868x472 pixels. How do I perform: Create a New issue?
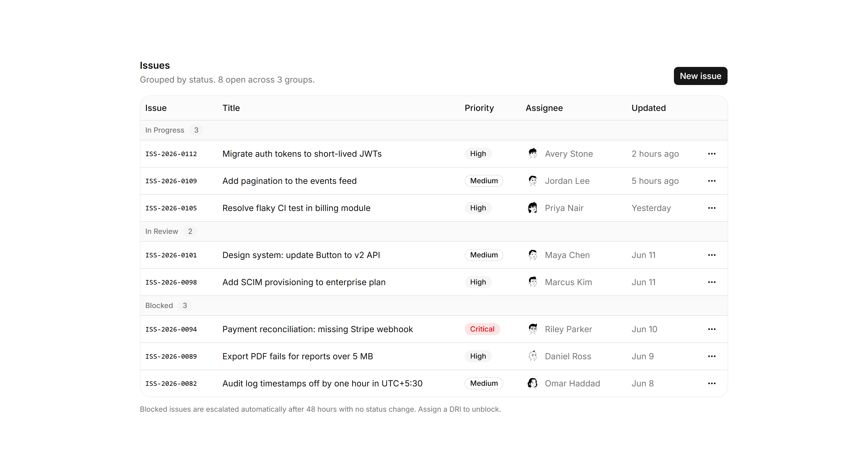pyautogui.click(x=700, y=76)
